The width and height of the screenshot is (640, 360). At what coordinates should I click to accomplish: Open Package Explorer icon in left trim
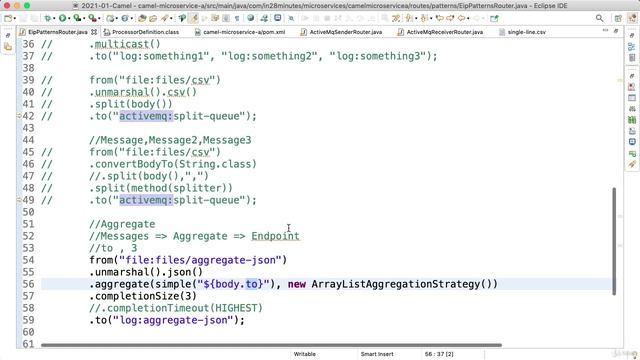pyautogui.click(x=8, y=47)
